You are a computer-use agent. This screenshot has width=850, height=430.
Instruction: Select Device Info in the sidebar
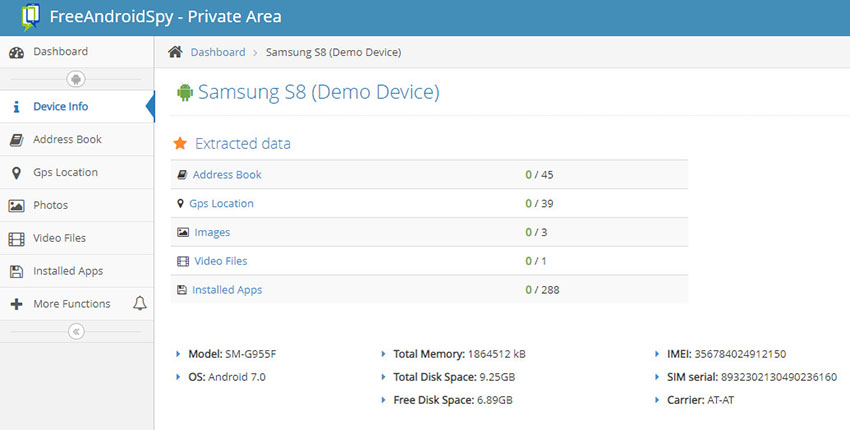click(x=60, y=107)
